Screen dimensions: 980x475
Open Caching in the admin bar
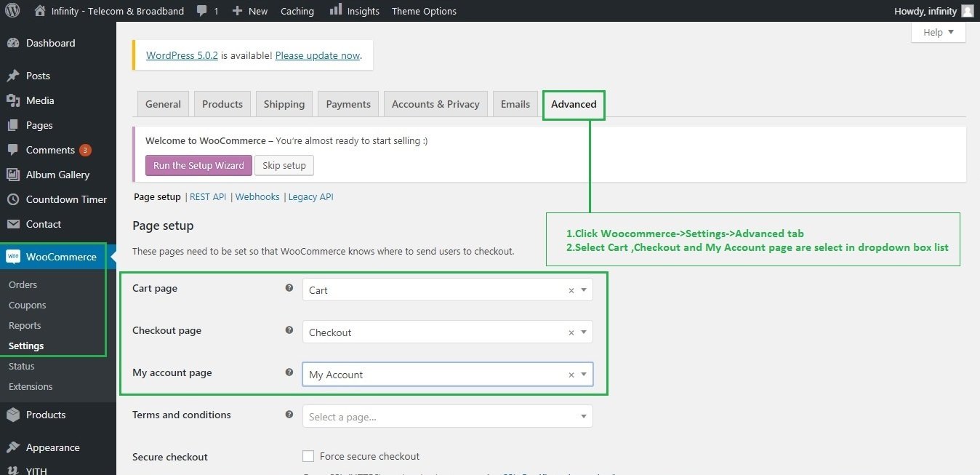(297, 11)
